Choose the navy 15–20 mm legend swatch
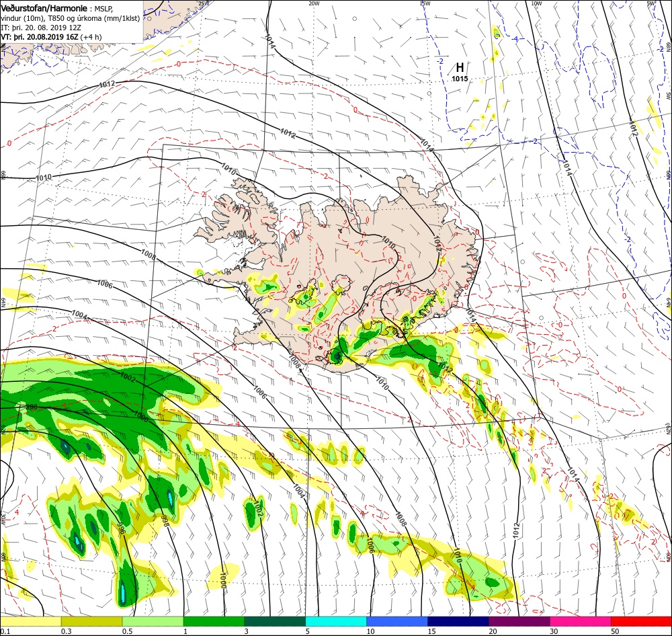 coord(458,621)
